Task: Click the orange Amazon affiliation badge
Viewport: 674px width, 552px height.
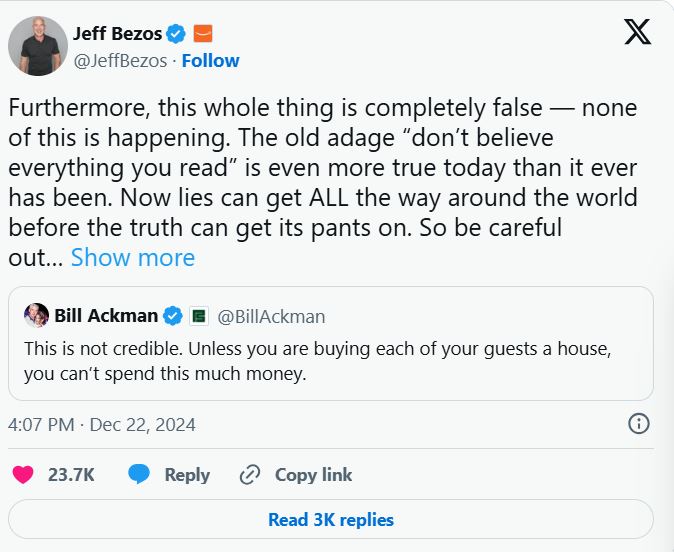Action: (203, 33)
